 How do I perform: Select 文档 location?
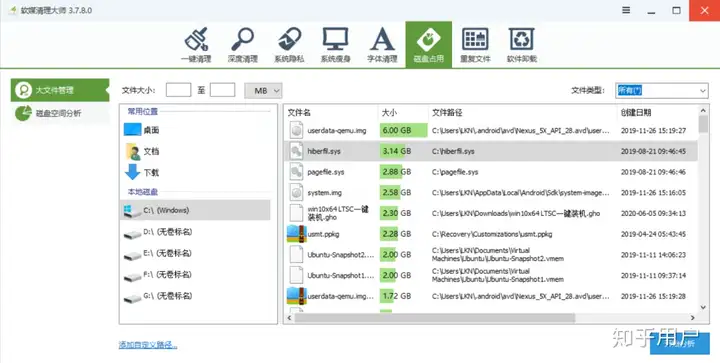195,151
